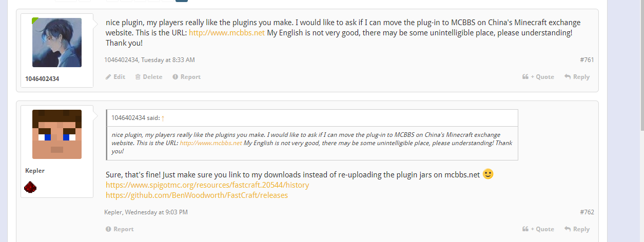Open Kepler's username profile link
Viewport: 644px width, 242px height.
pyautogui.click(x=35, y=171)
